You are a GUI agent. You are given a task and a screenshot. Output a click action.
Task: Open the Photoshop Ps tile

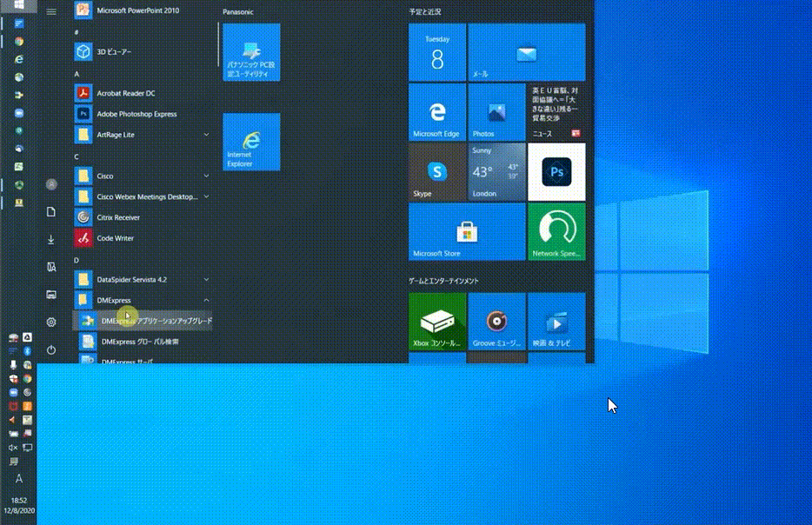pos(556,172)
